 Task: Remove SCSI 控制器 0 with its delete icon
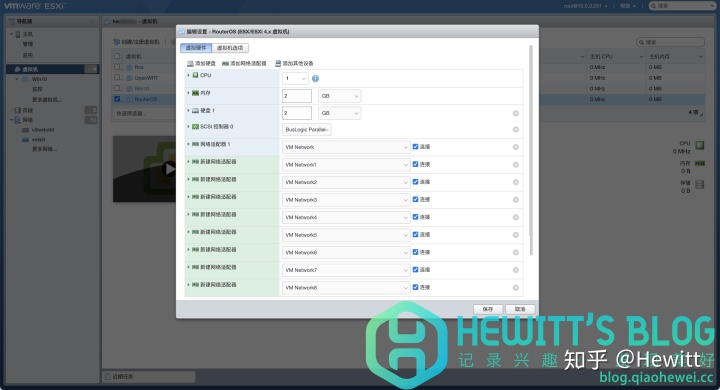(516, 130)
